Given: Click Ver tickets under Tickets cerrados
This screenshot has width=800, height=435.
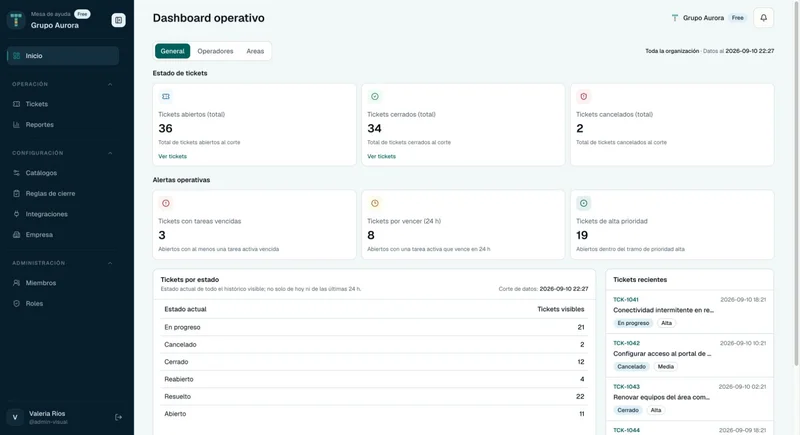Looking at the screenshot, I should (x=381, y=157).
